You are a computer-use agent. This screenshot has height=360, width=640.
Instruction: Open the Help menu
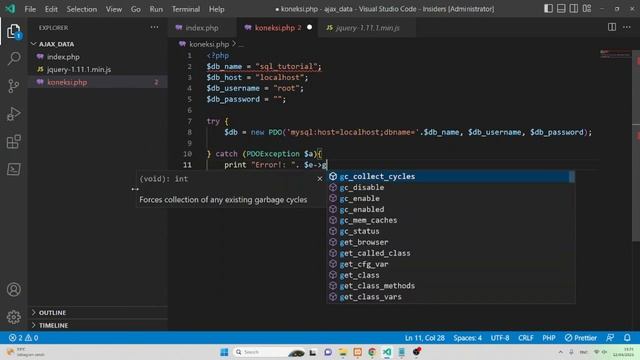217,9
